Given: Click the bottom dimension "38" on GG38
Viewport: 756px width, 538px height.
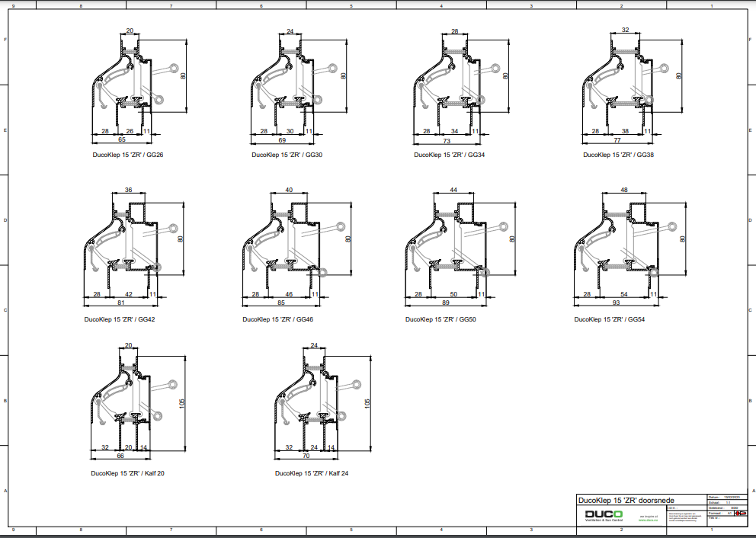Looking at the screenshot, I should pos(626,131).
